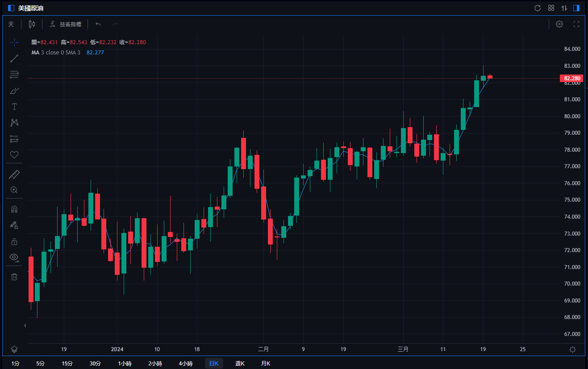Open the horizontal lines and Fibonacci tool

tap(14, 75)
